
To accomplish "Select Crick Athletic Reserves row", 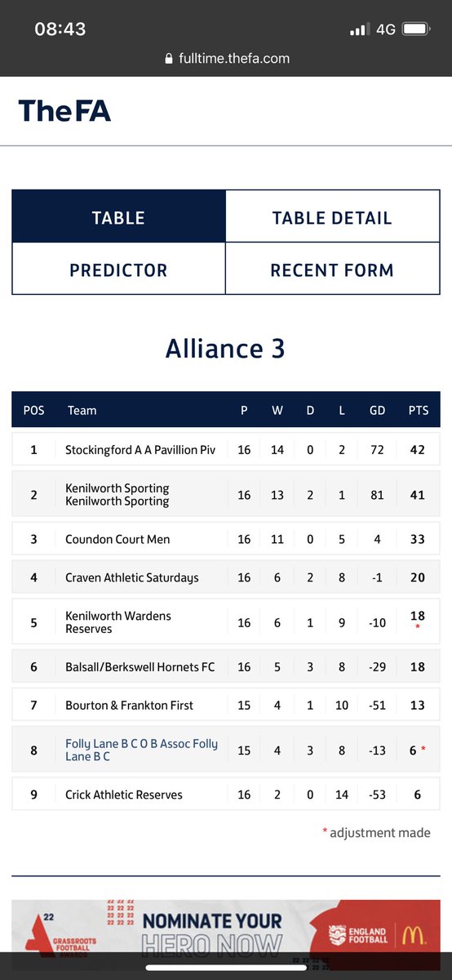I will click(226, 795).
